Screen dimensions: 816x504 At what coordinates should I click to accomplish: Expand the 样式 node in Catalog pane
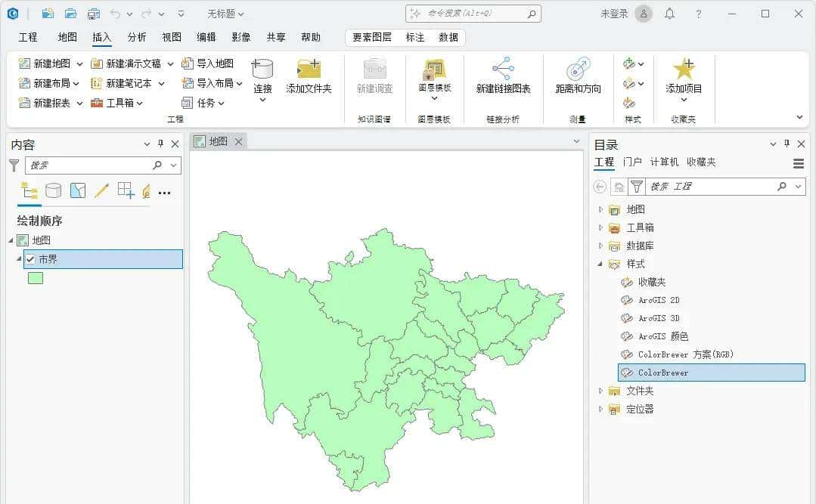(x=600, y=264)
